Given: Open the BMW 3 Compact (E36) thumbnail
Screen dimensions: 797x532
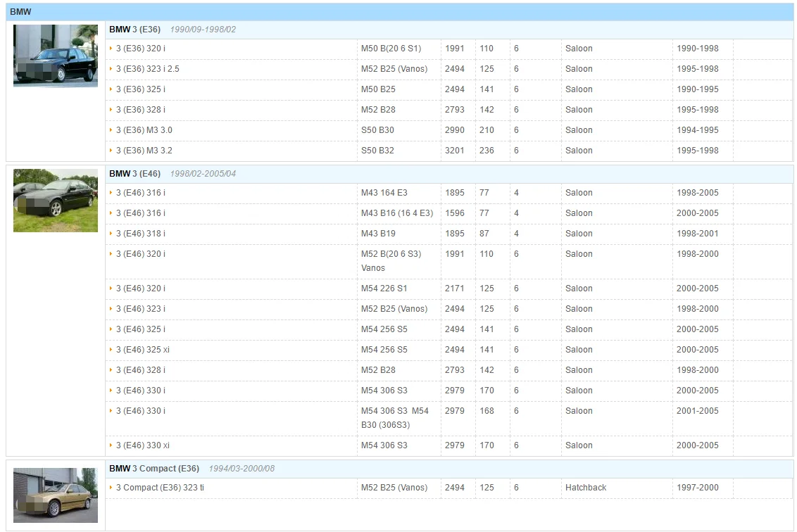Looking at the screenshot, I should (x=56, y=495).
